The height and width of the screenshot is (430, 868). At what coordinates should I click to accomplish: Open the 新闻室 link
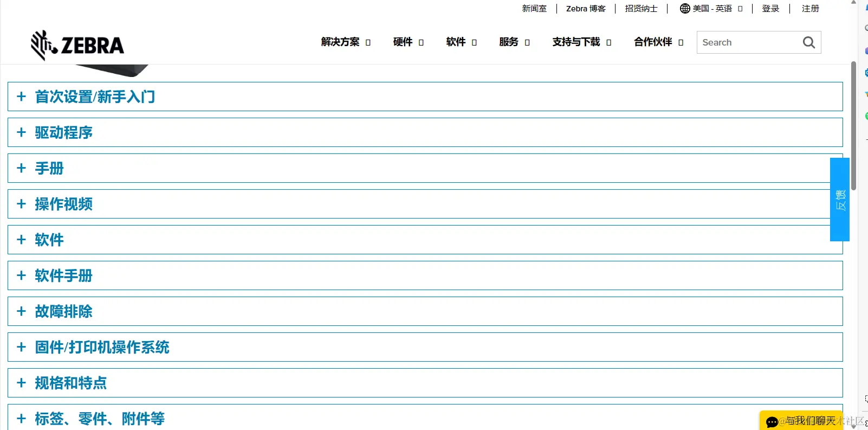pyautogui.click(x=534, y=9)
